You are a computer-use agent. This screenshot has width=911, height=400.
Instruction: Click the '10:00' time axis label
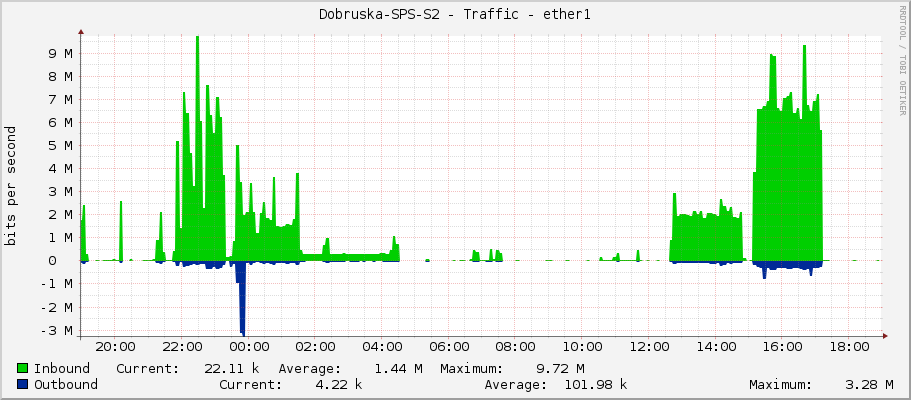(582, 347)
